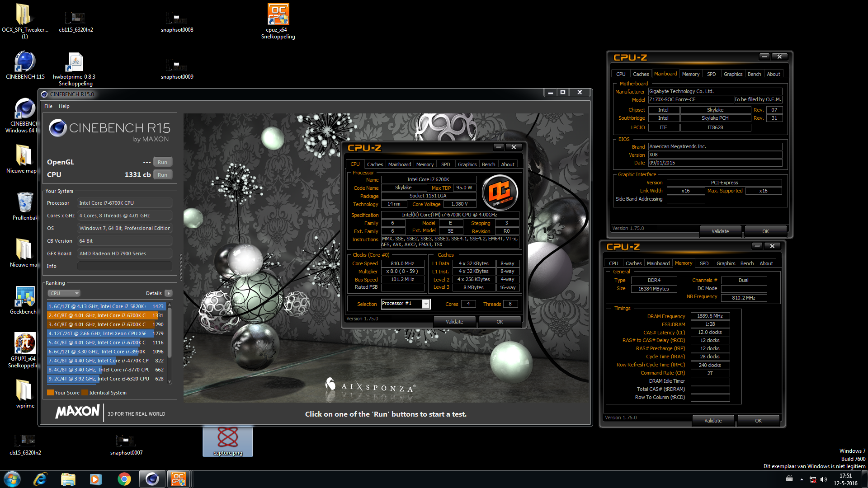
Task: Switch to Cinebench in taskbar
Action: (152, 479)
